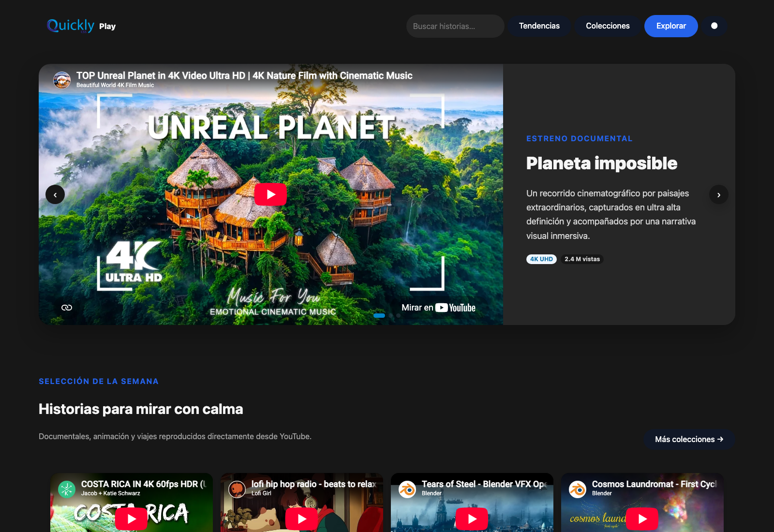Open lofi hip hop radio title link
Viewport: 774px width, 532px height.
coord(313,484)
